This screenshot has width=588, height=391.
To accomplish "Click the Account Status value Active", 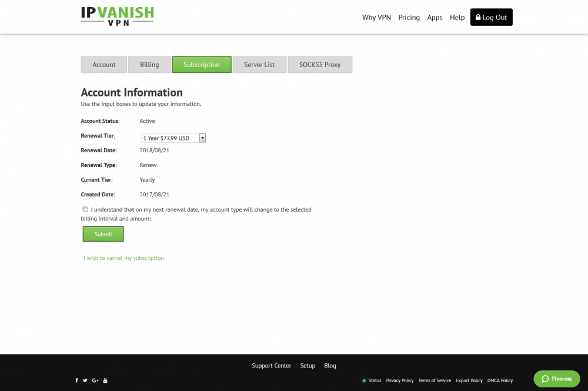I will coord(147,121).
